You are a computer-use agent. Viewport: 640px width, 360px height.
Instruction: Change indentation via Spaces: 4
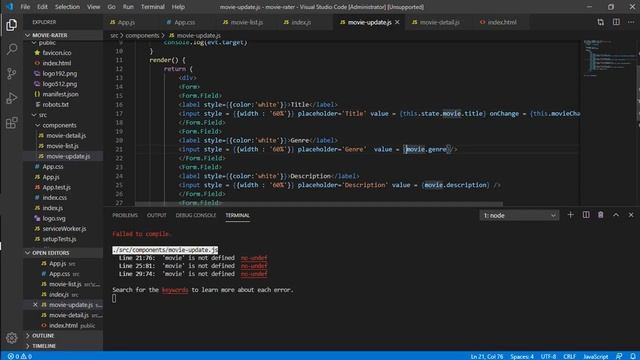(x=522, y=356)
